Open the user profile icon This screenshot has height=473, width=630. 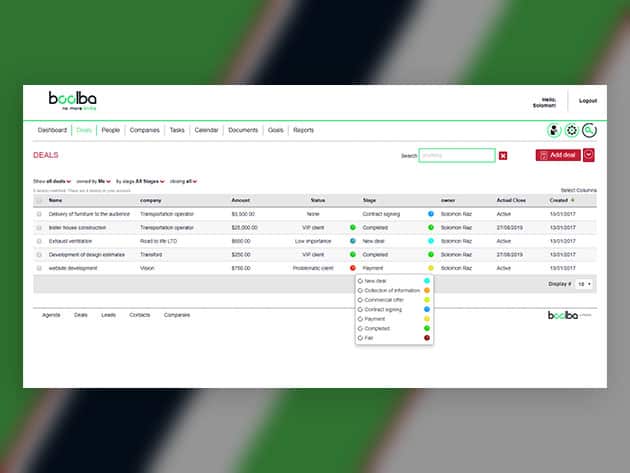pyautogui.click(x=554, y=130)
